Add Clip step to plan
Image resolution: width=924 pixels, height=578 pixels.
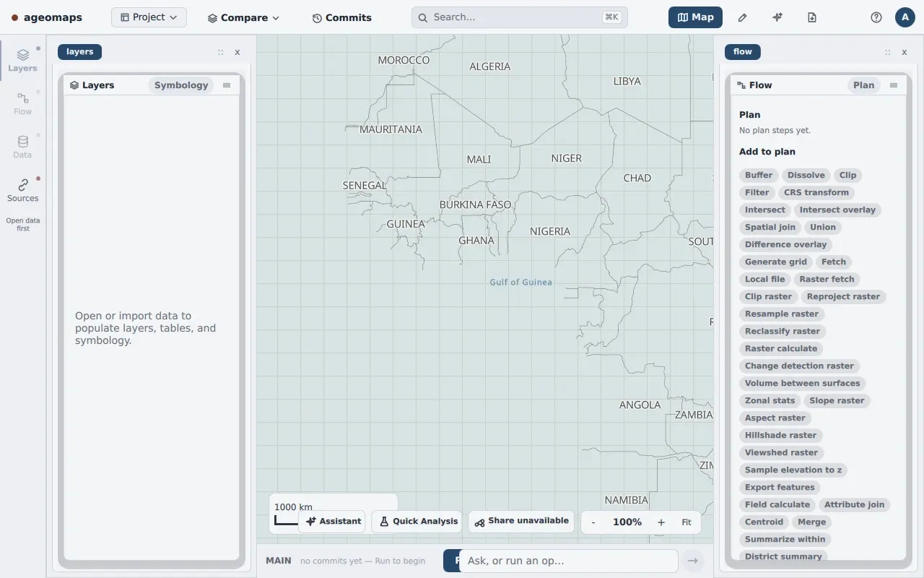[x=848, y=176]
